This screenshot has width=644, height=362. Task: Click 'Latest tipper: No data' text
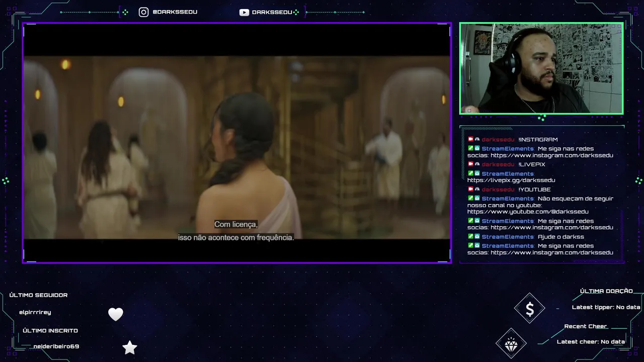click(606, 307)
